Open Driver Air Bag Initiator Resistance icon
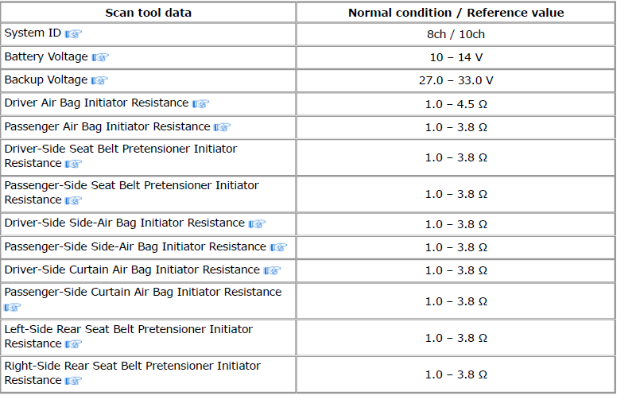This screenshot has width=640, height=411. (x=201, y=104)
